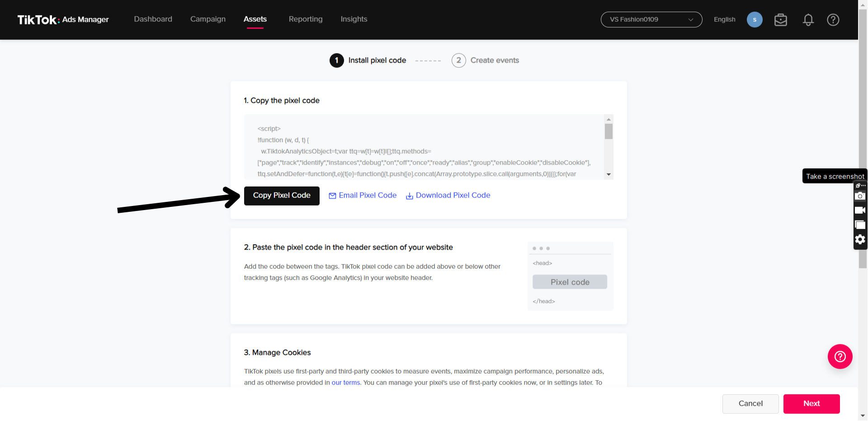Open the user avatar 's' profile icon
This screenshot has width=868, height=421.
click(x=755, y=19)
